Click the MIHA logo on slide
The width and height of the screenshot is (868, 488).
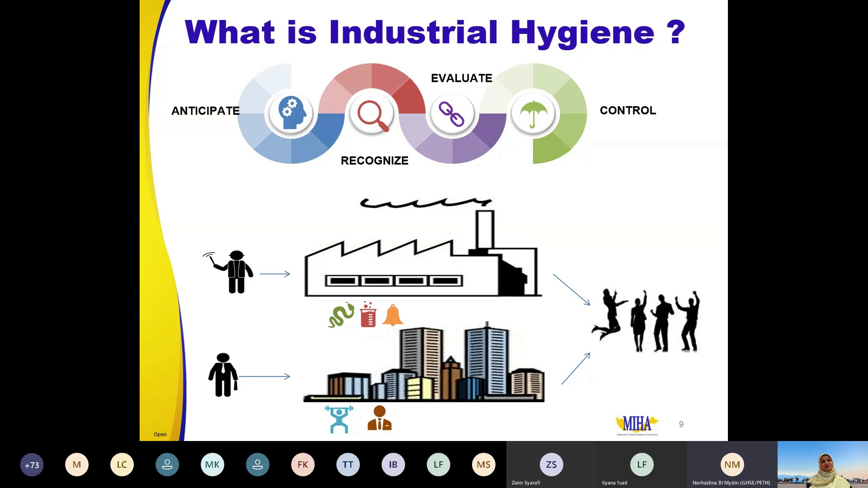(x=637, y=425)
